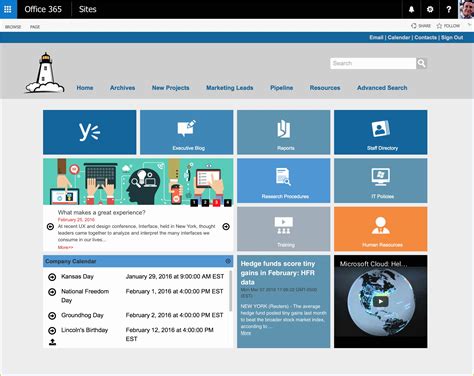This screenshot has height=376, width=474.
Task: Go to the next carousel article arrow
Action: click(226, 227)
